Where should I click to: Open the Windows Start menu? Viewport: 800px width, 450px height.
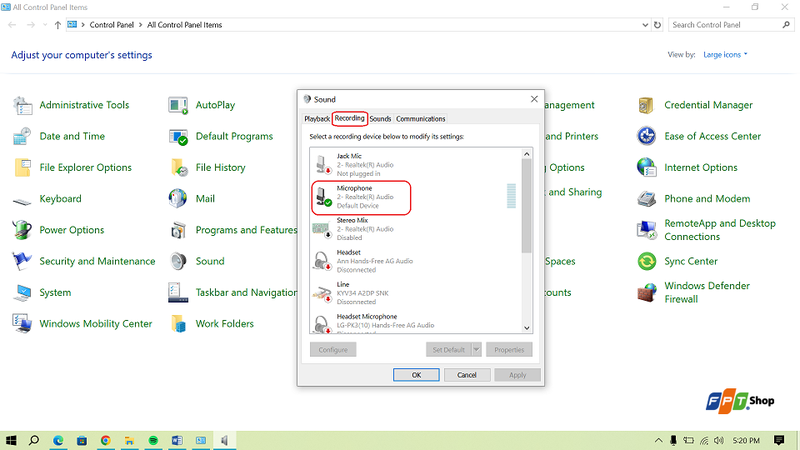[x=11, y=440]
